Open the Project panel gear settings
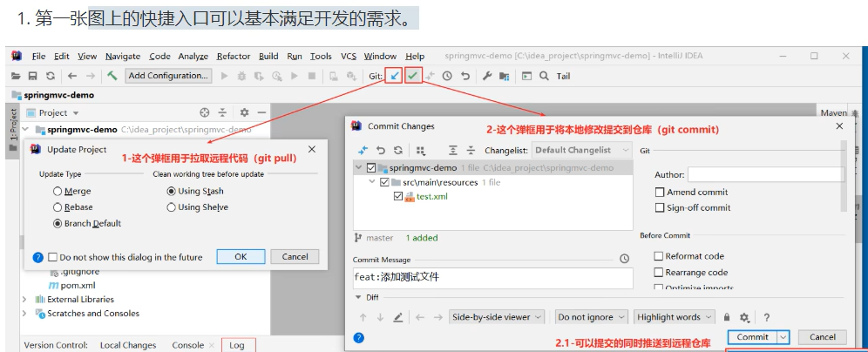This screenshot has width=868, height=352. 244,113
